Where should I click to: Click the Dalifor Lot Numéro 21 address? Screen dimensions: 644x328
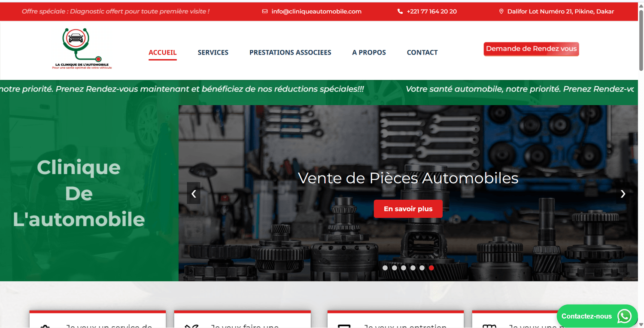561,12
